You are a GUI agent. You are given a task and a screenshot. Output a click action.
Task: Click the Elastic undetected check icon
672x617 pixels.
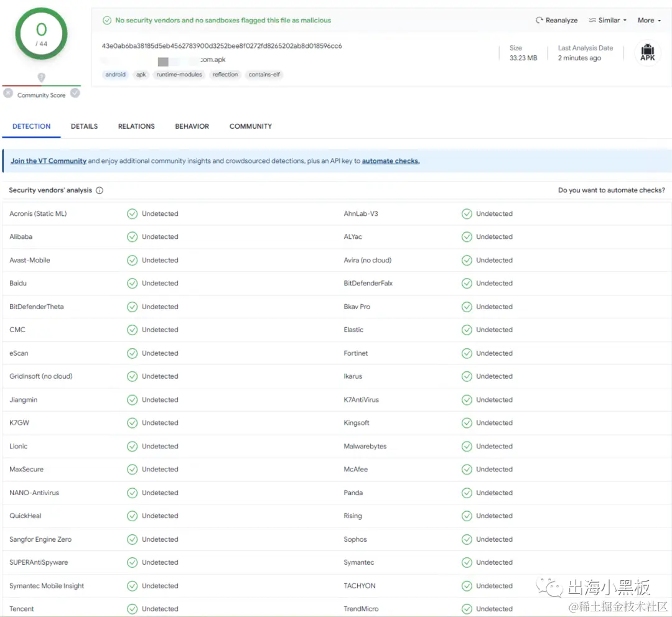pos(467,330)
